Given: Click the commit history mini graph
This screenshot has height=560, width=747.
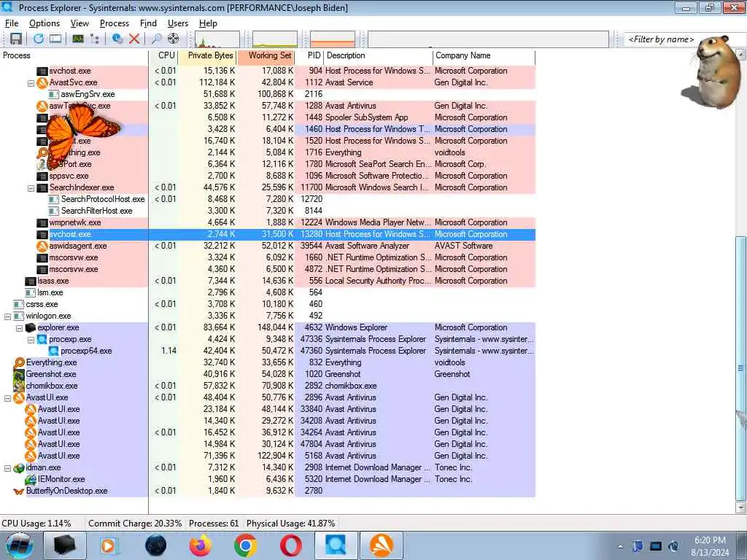Looking at the screenshot, I should pos(275,39).
